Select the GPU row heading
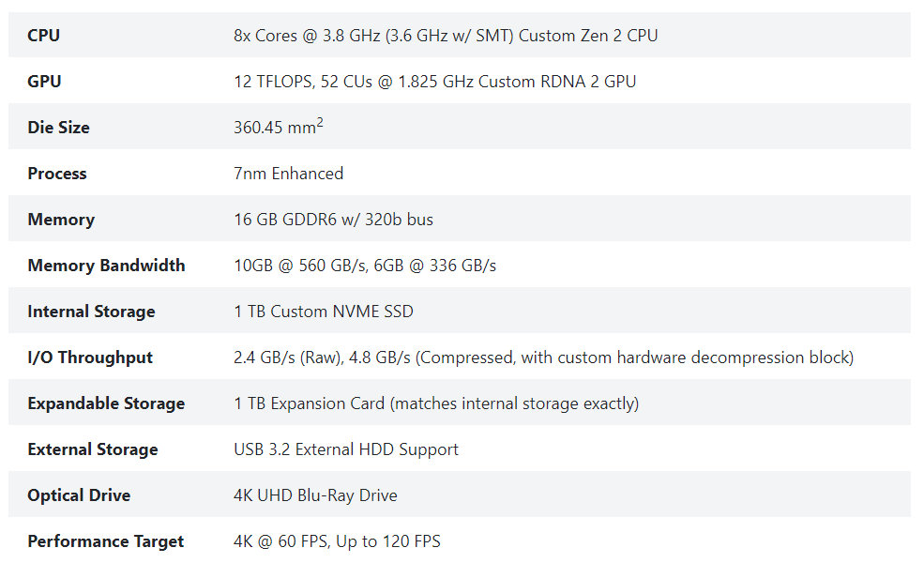924x563 pixels. pos(45,82)
